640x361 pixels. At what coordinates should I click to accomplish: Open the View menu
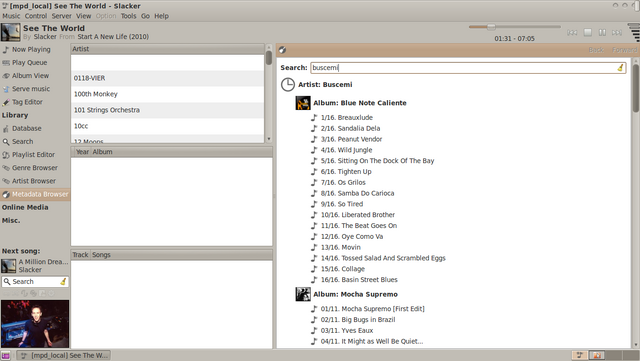[84, 16]
